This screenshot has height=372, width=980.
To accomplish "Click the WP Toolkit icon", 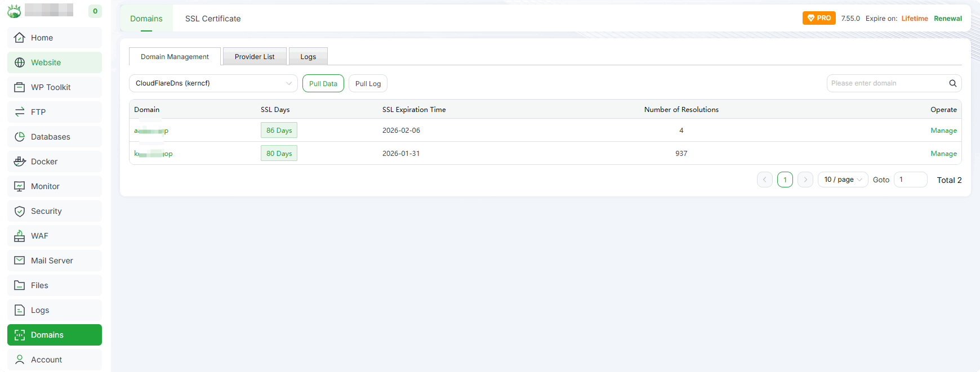I will pos(20,87).
